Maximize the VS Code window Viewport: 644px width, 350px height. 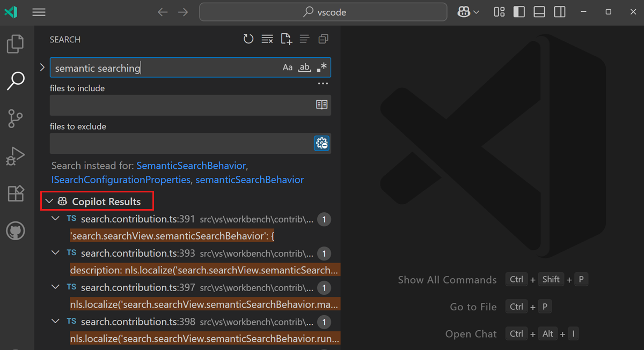coord(608,12)
